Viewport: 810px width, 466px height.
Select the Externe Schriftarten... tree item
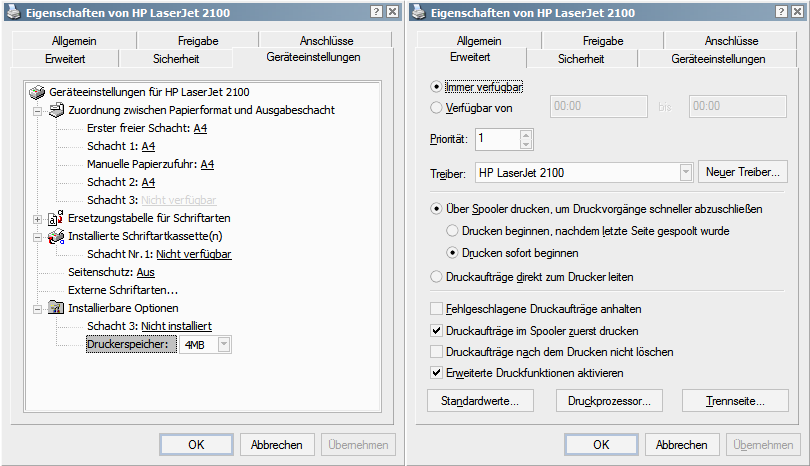[x=123, y=290]
